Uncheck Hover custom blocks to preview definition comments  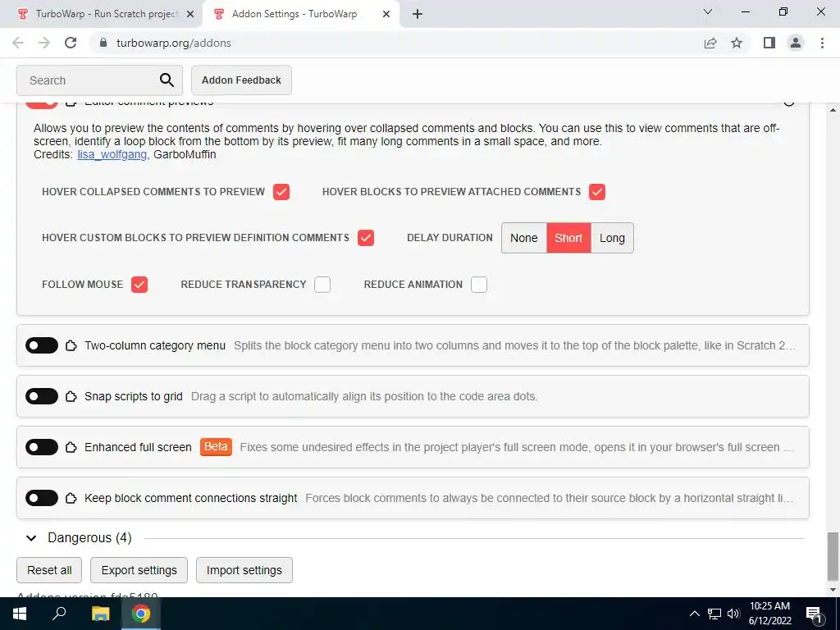[366, 238]
